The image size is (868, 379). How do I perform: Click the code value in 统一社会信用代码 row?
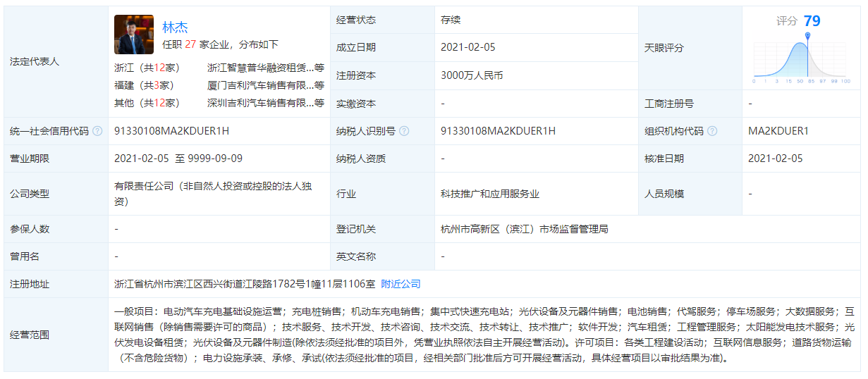pyautogui.click(x=171, y=131)
